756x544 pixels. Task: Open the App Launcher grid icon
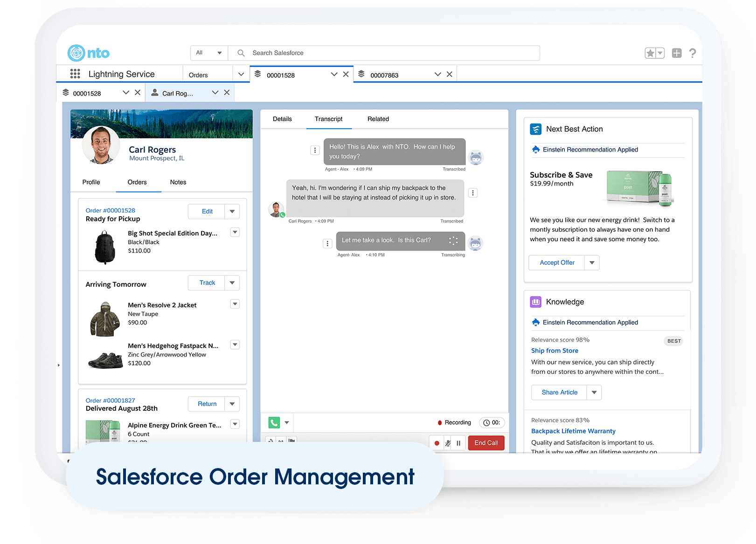pos(75,74)
